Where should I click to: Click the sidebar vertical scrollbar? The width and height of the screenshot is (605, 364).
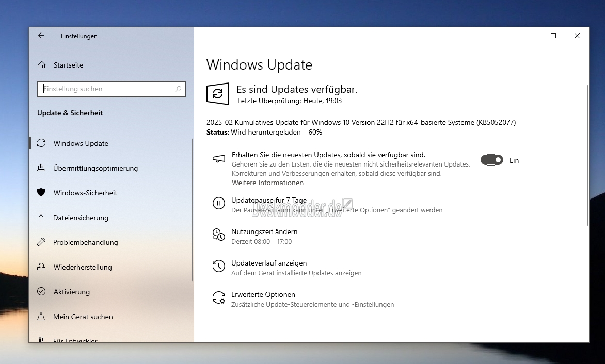(x=192, y=210)
